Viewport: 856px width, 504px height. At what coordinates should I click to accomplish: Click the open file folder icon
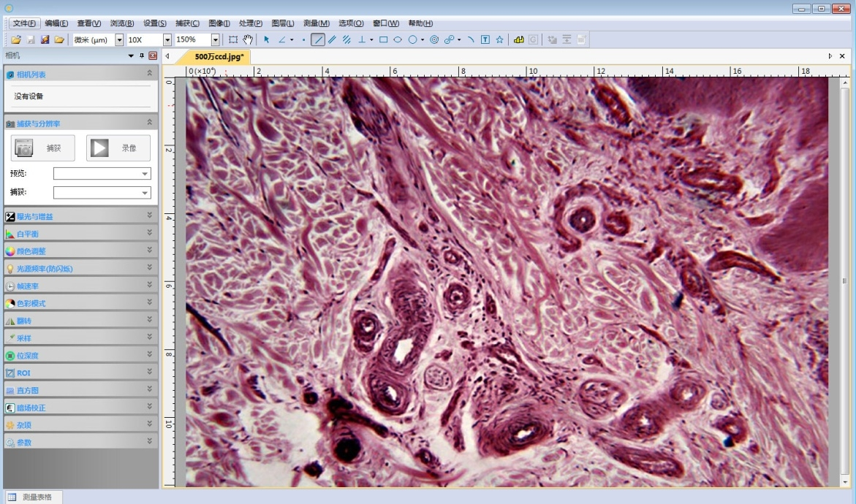tap(16, 39)
